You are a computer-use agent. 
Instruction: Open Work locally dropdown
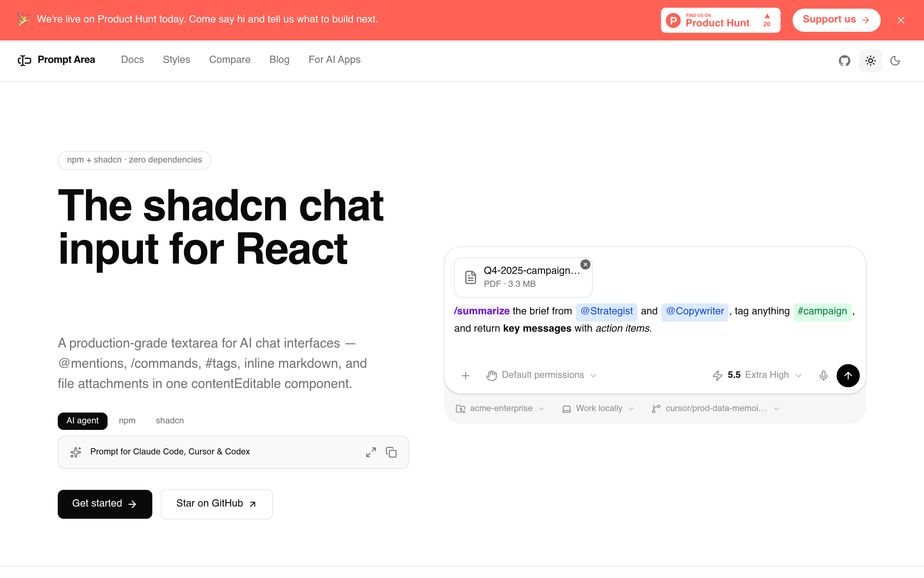click(598, 409)
